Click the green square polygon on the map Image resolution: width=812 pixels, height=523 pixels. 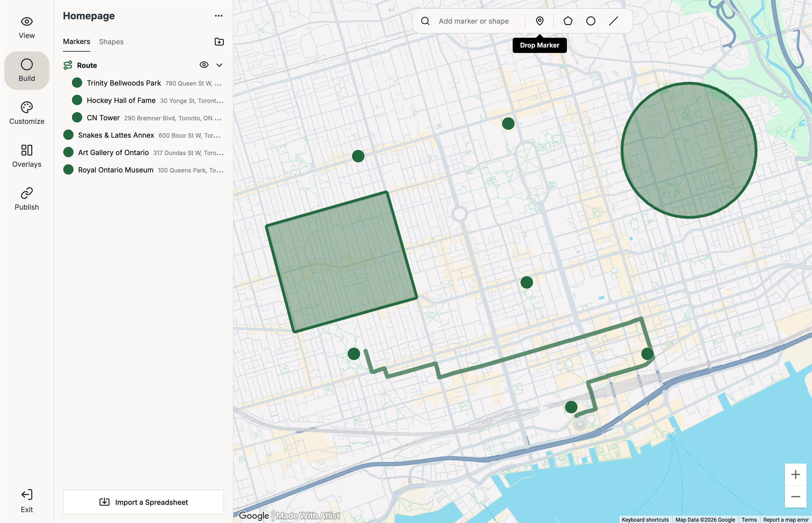[x=341, y=261]
